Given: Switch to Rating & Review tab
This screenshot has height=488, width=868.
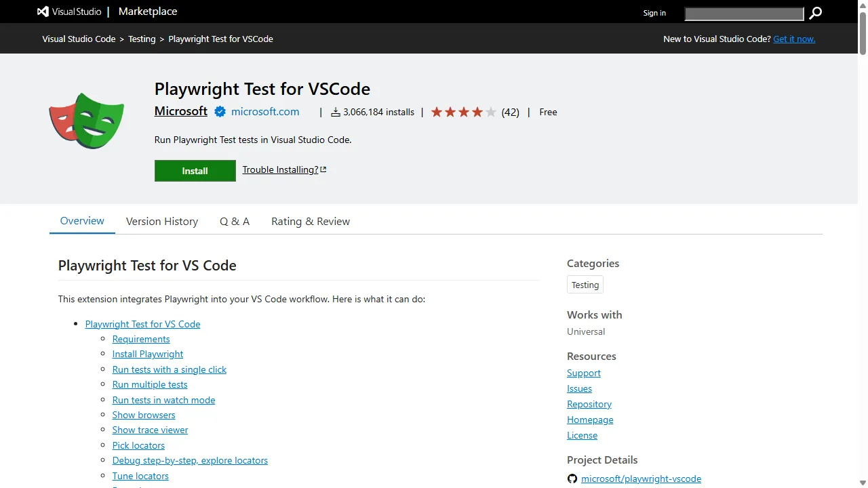Looking at the screenshot, I should [x=311, y=221].
